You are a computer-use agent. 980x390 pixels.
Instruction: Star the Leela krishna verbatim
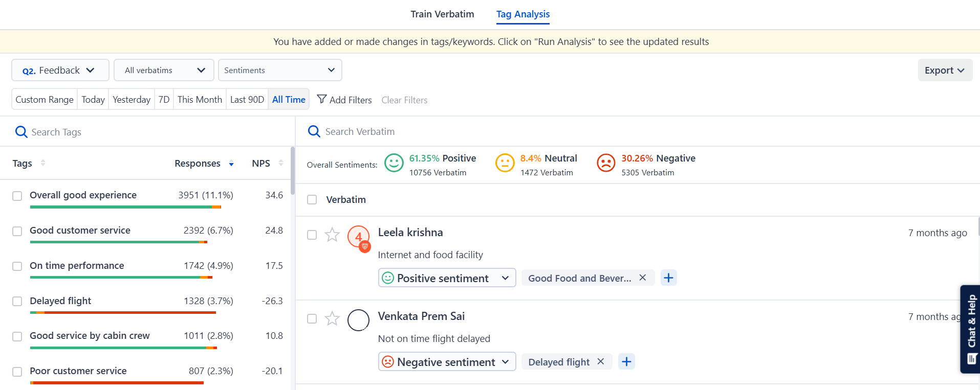point(332,235)
